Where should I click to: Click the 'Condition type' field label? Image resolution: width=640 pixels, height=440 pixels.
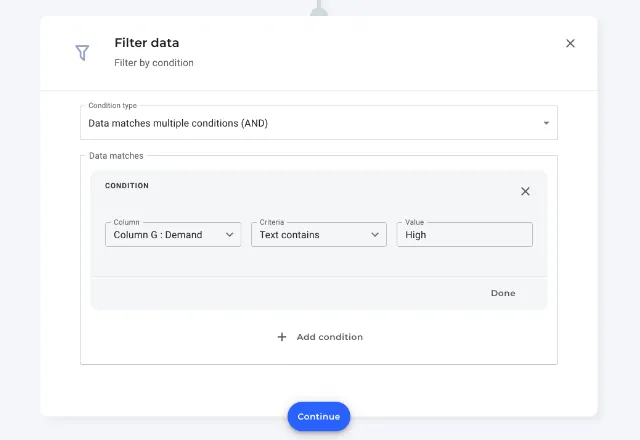(x=113, y=105)
